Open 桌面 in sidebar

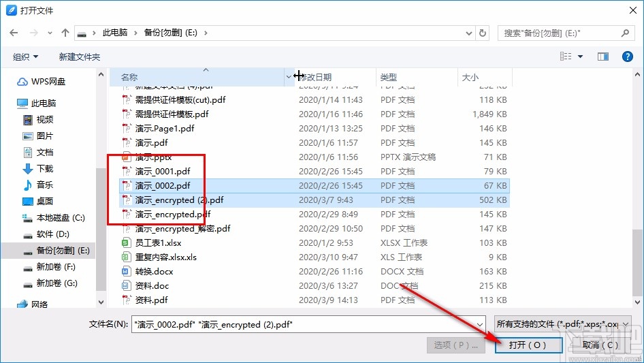coord(38,202)
